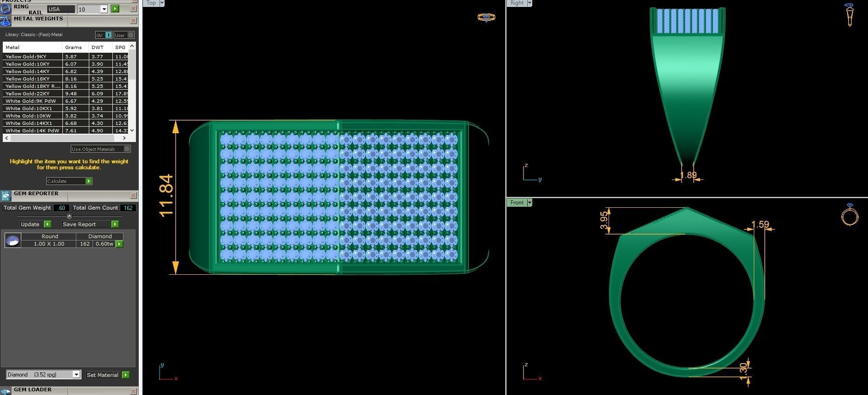The height and width of the screenshot is (395, 868).
Task: Click the USA ring standard field
Action: [x=61, y=9]
